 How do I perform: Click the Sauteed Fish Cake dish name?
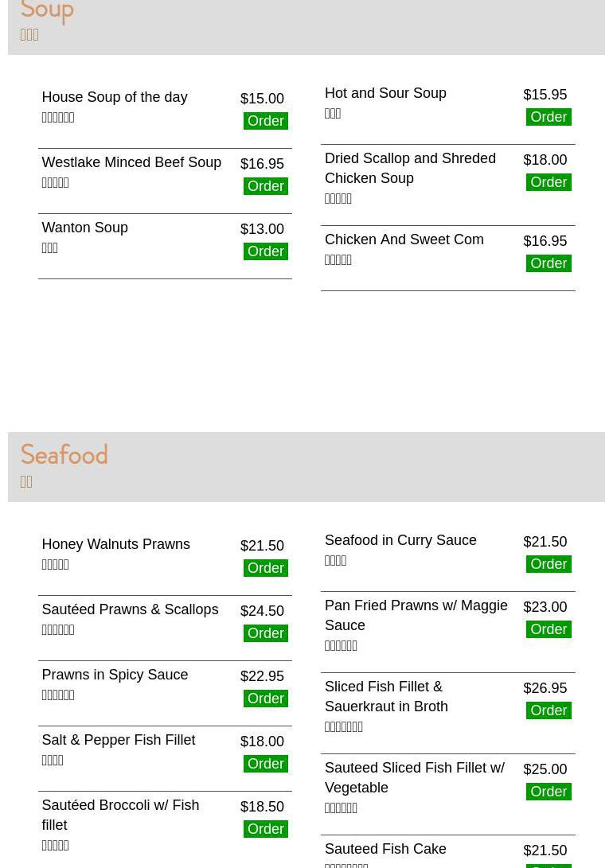(x=385, y=849)
